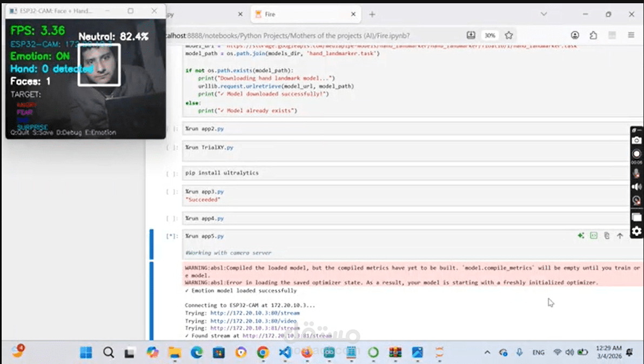644x364 pixels.
Task: Toggle the muted microphone in recorder panel
Action: [x=636, y=174]
